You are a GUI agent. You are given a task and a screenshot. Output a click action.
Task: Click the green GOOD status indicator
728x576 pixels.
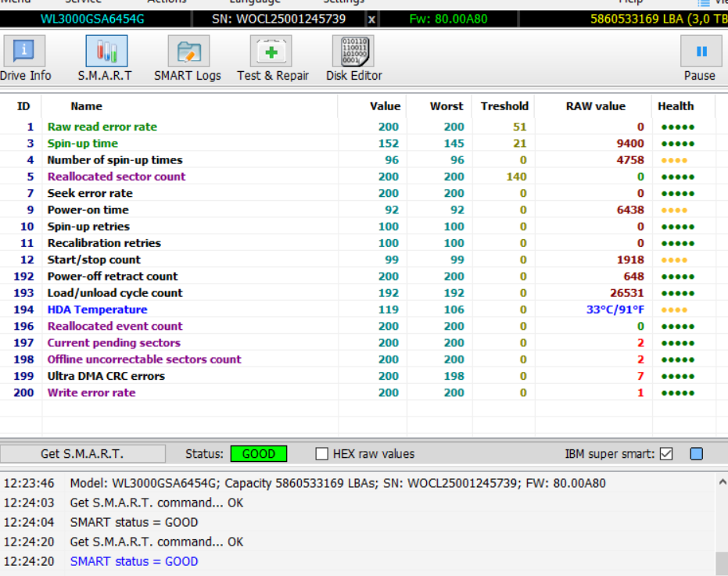coord(258,454)
